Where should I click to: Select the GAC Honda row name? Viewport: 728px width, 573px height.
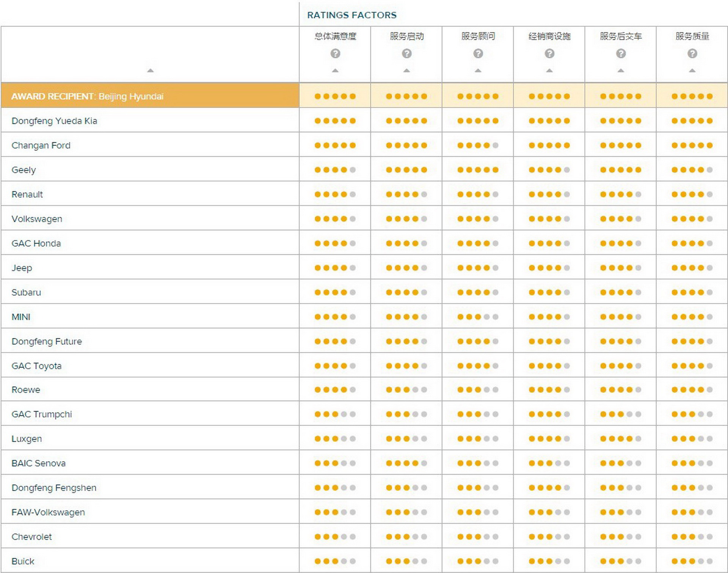pyautogui.click(x=36, y=243)
